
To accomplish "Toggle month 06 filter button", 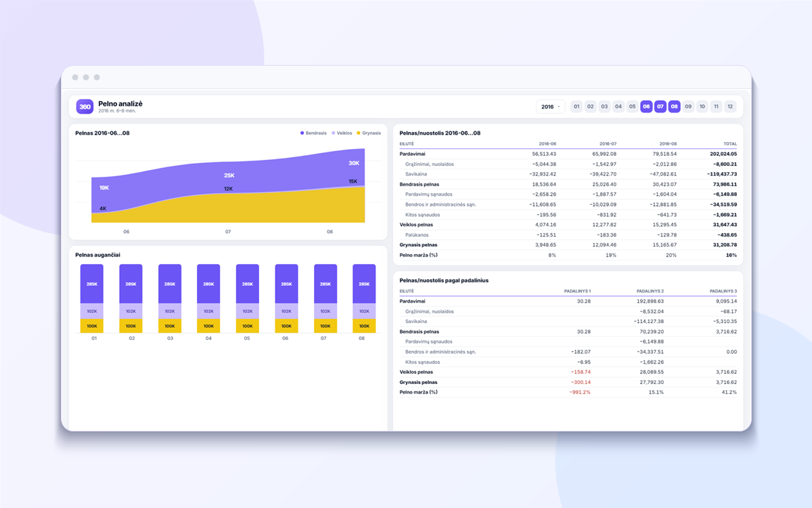I will click(x=646, y=106).
